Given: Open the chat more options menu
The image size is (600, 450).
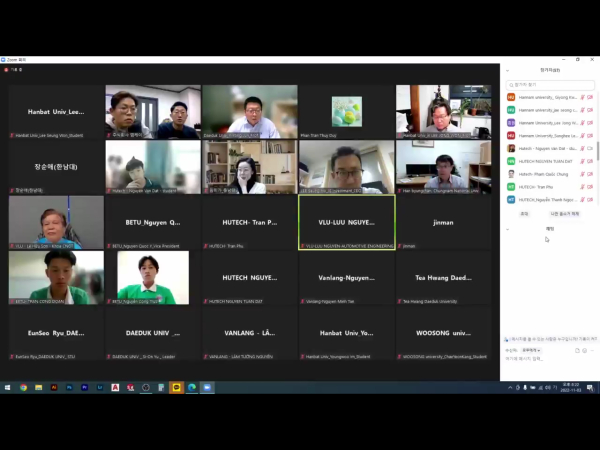Looking at the screenshot, I should (x=592, y=350).
